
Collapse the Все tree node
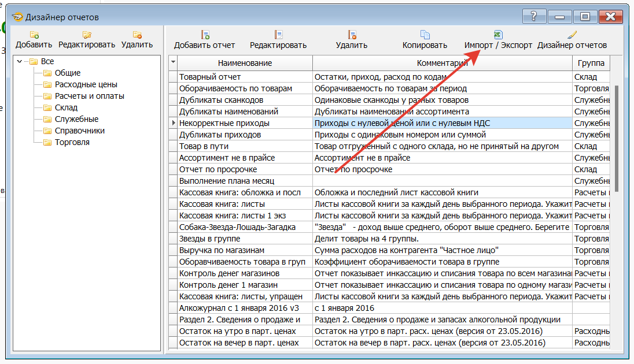click(20, 61)
